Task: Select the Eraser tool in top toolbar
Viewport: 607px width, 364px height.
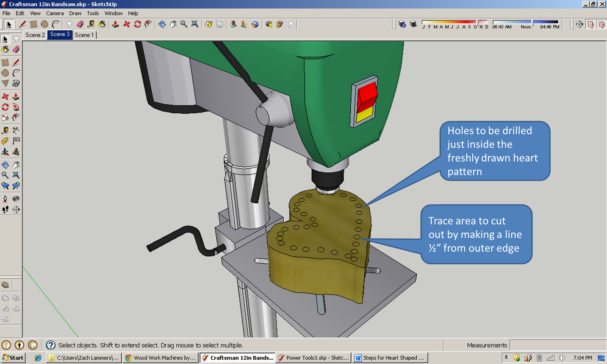Action: tap(80, 24)
